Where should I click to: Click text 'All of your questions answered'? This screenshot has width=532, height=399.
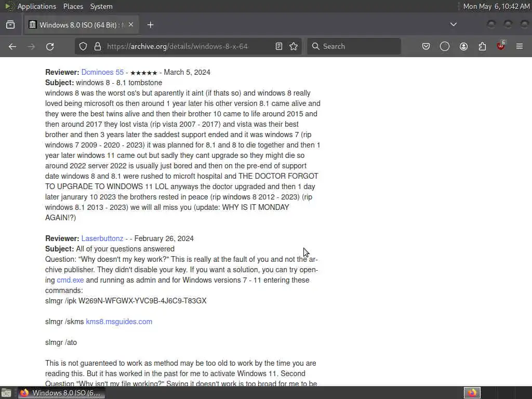(x=125, y=249)
